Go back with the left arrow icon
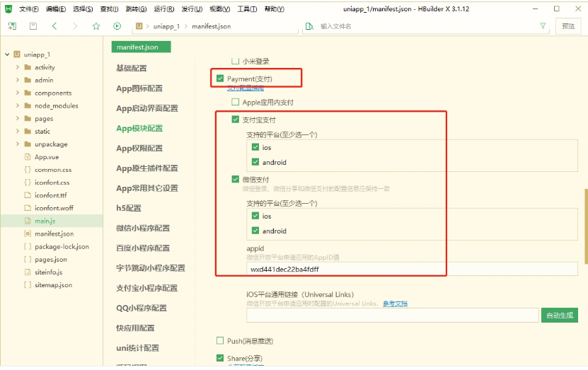 (x=54, y=26)
